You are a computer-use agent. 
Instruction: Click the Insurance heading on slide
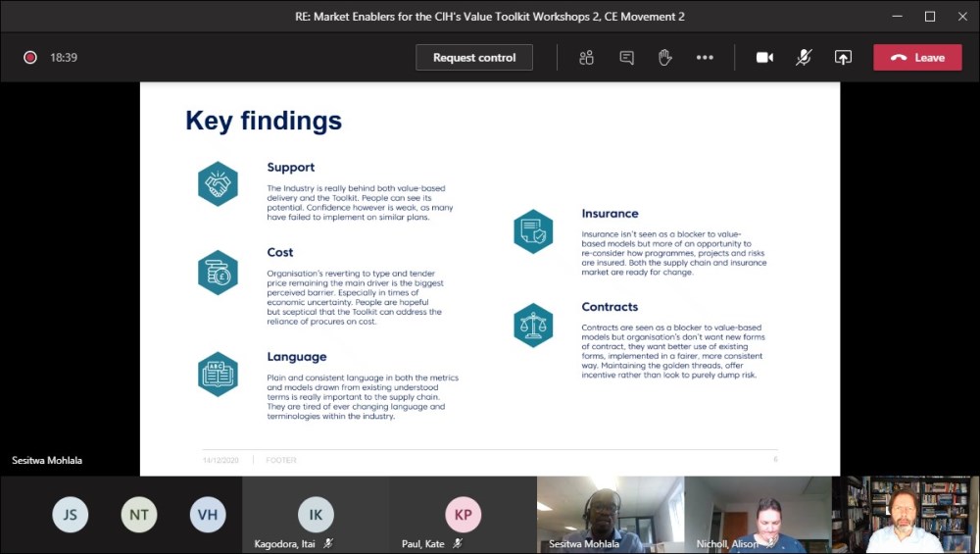pyautogui.click(x=610, y=214)
